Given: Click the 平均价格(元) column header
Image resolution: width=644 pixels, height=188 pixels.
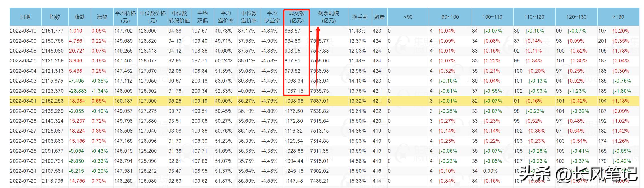Looking at the screenshot, I should point(125,17).
